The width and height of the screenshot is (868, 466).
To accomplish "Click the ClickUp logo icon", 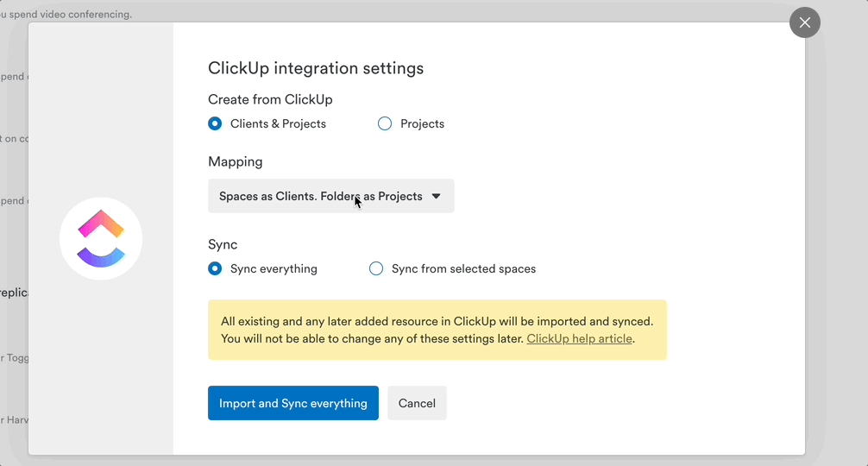I will tap(101, 238).
